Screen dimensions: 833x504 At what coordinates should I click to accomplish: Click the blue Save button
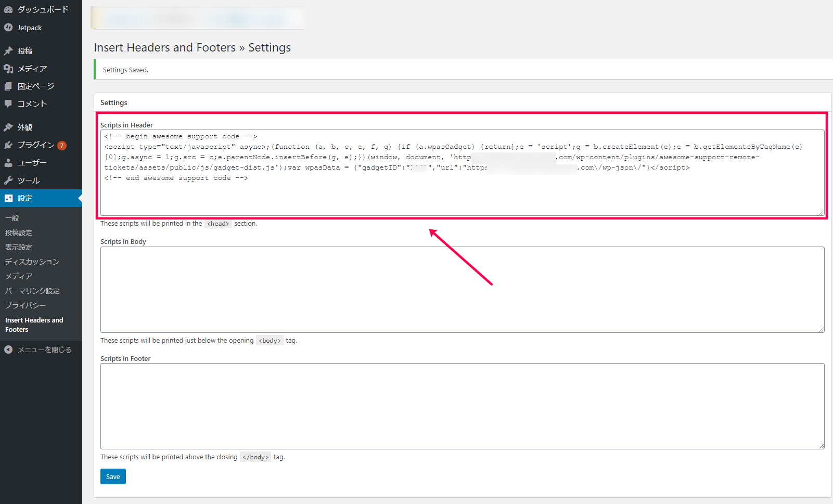[113, 476]
